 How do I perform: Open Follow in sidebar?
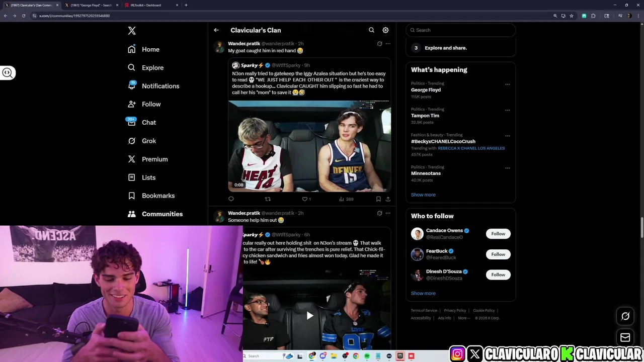click(144, 104)
